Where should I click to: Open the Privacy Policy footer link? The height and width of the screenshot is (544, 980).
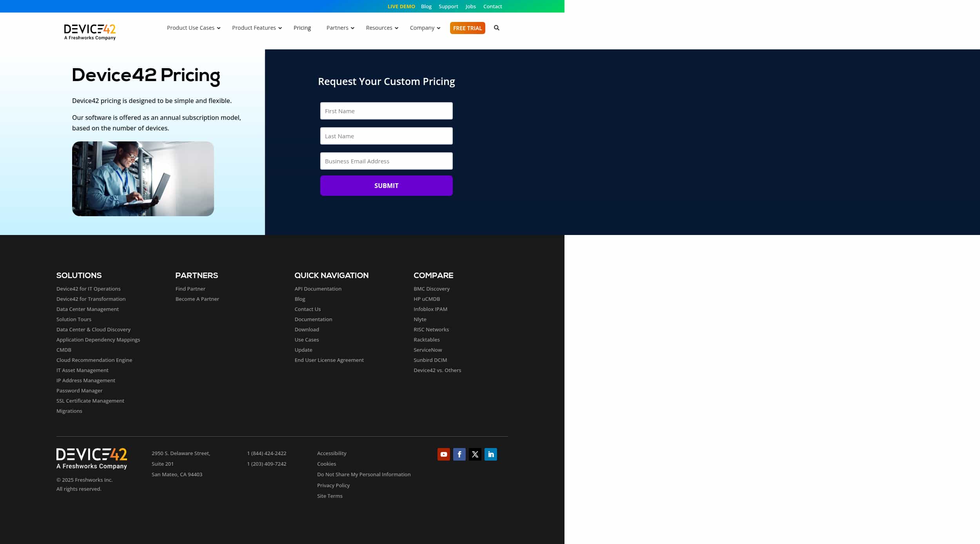333,485
